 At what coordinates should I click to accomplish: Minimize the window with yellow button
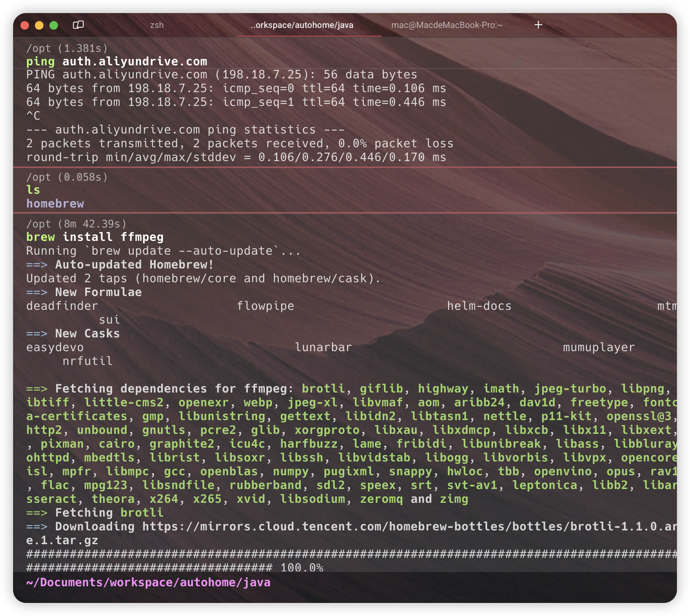[x=39, y=25]
